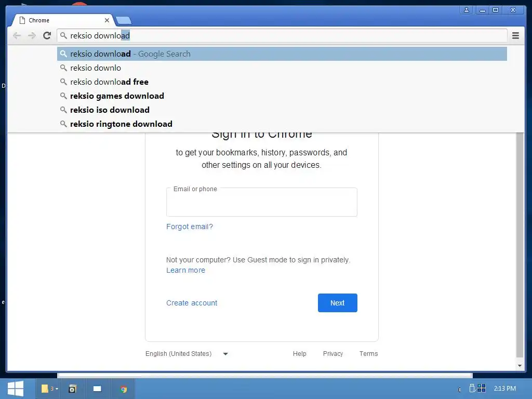This screenshot has width=532, height=399.
Task: Click the Chrome icon in the taskbar
Action: [x=124, y=389]
